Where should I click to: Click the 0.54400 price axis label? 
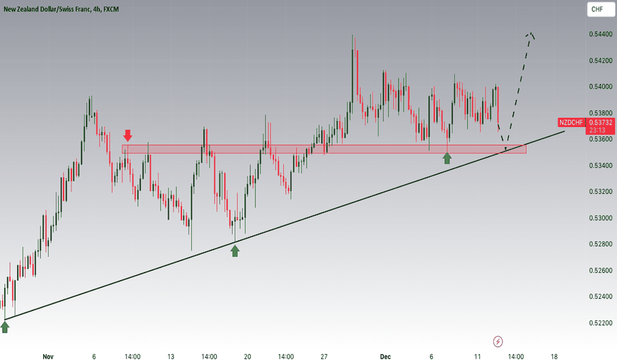click(600, 34)
